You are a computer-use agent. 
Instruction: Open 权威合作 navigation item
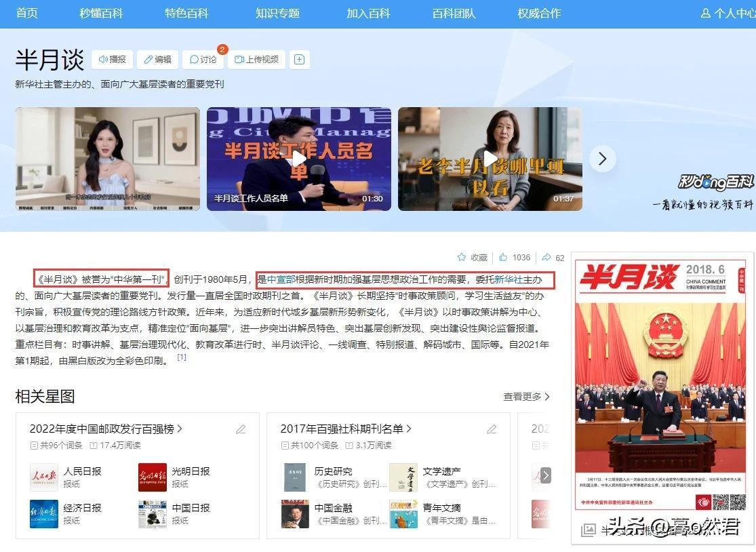[x=539, y=13]
